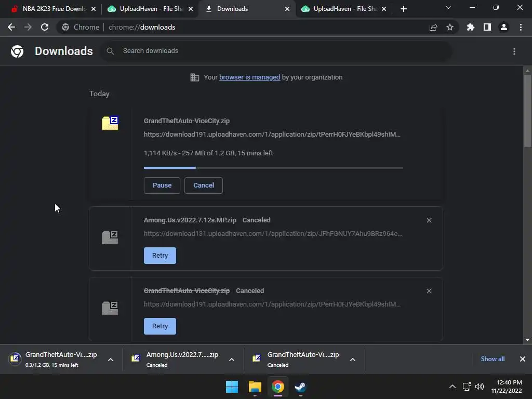Retry the Among.Us download
Screen dimensions: 532x399
[x=160, y=256]
